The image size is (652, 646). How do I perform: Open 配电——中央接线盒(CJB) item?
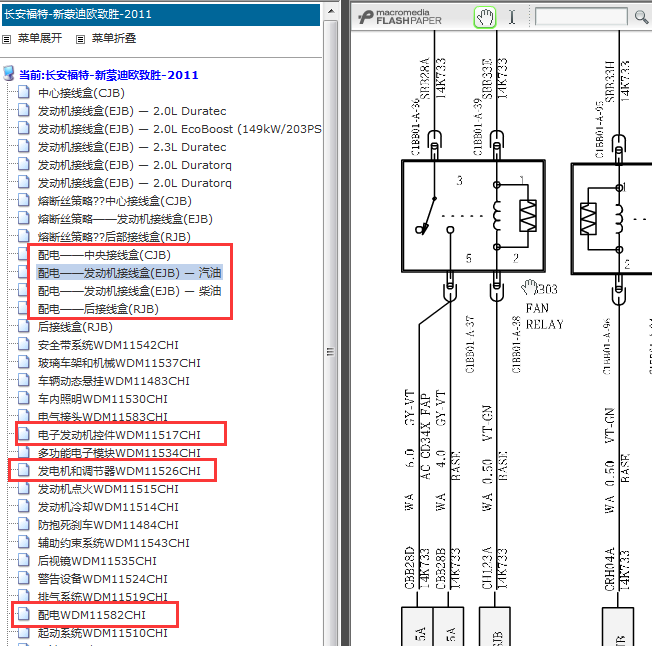104,255
